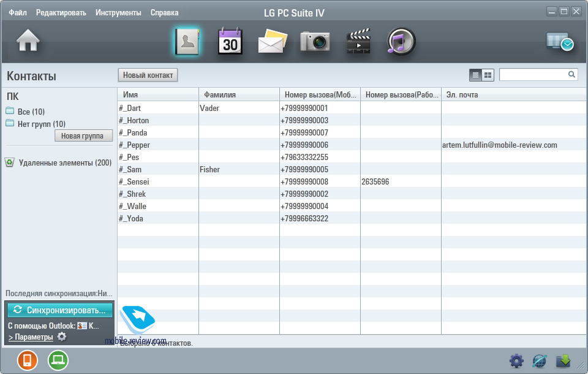The height and width of the screenshot is (374, 588).
Task: Click the Новый контакт button
Action: point(148,75)
